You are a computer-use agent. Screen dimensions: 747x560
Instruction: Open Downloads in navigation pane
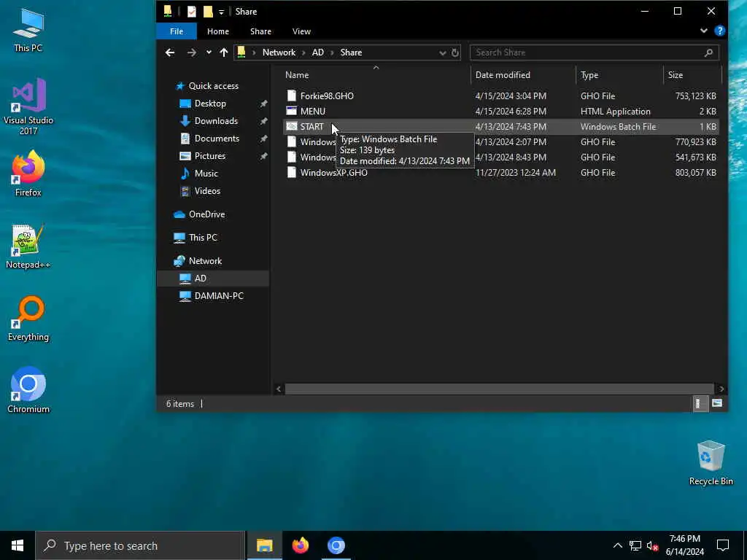[216, 121]
